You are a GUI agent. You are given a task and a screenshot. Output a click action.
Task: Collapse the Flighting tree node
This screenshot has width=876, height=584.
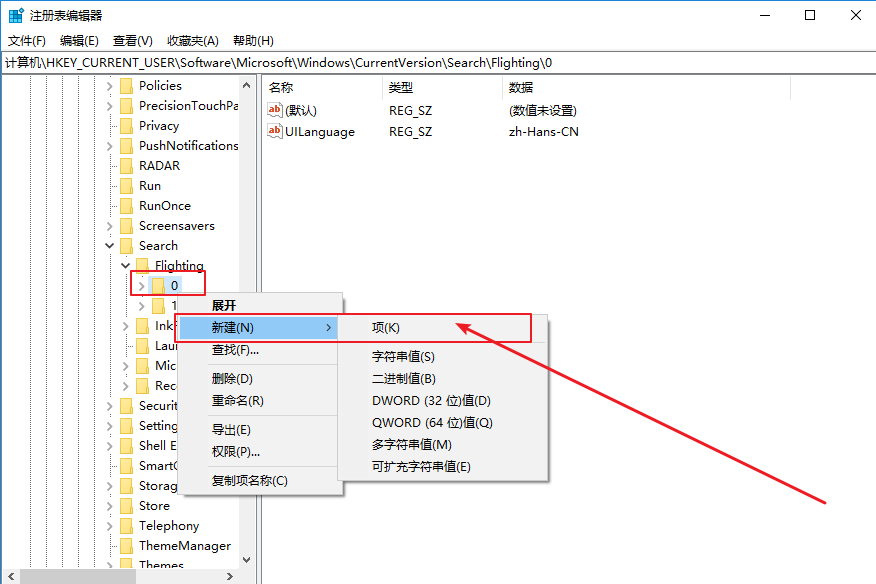(126, 266)
